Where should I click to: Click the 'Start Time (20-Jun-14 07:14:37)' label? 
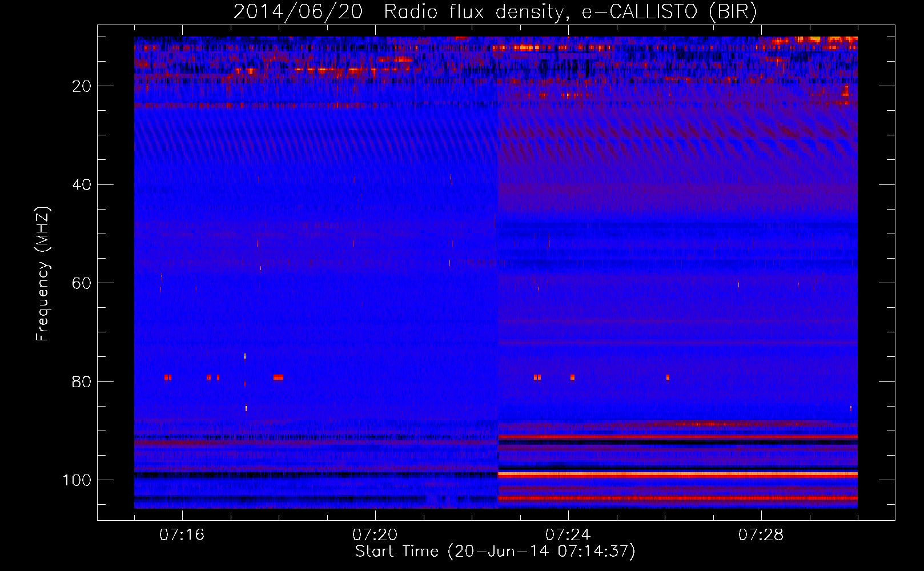tap(495, 552)
